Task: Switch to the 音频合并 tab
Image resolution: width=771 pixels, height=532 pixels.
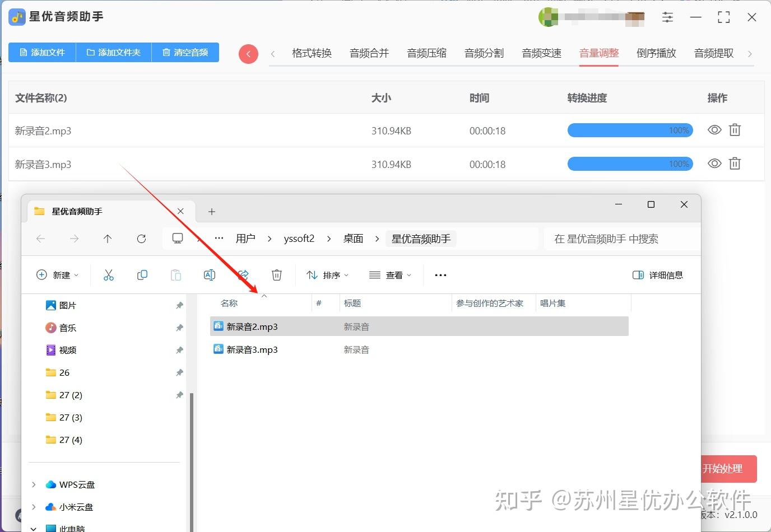Action: point(369,53)
